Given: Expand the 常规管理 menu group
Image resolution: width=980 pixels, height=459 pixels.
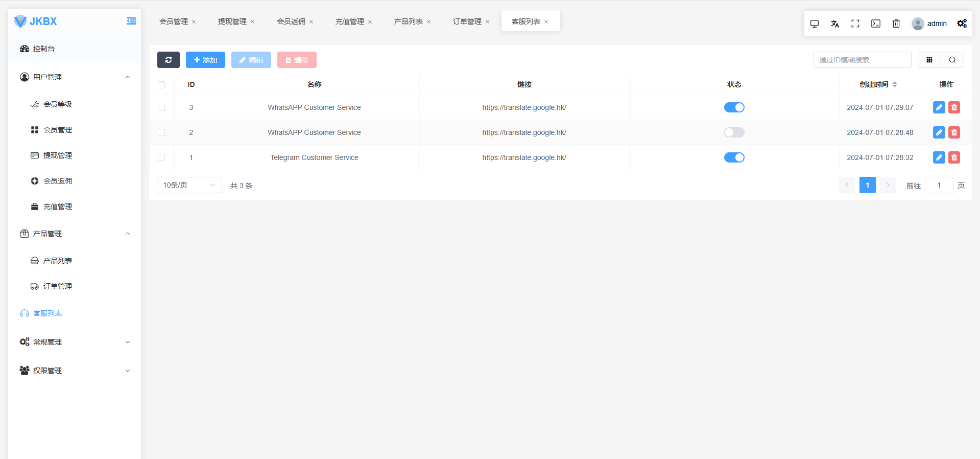Looking at the screenshot, I should [75, 342].
